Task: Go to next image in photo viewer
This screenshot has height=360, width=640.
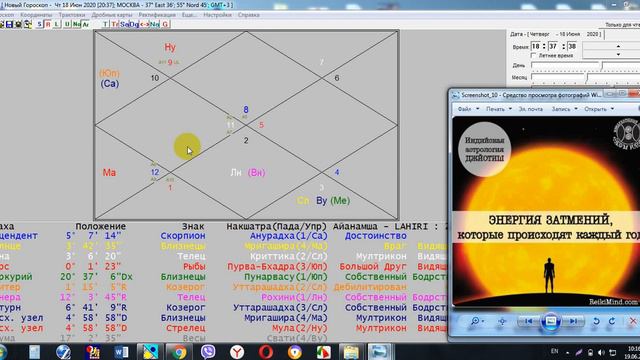Action: coord(573,321)
